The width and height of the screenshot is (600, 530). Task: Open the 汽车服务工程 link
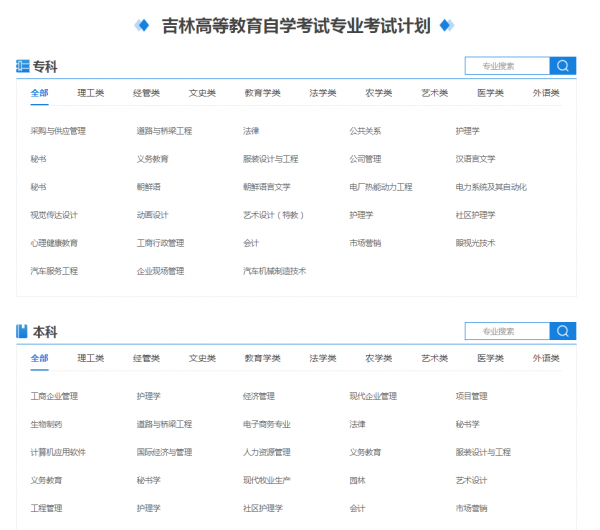(54, 271)
